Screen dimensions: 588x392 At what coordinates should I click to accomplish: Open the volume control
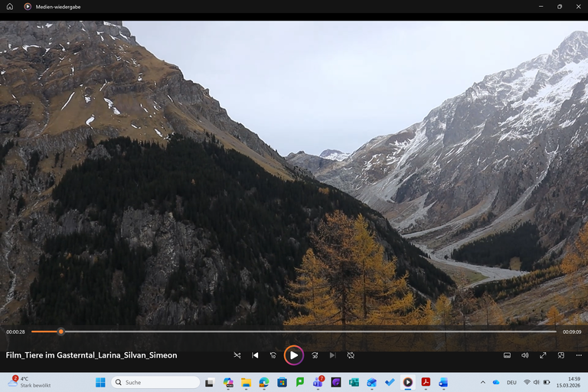click(525, 355)
